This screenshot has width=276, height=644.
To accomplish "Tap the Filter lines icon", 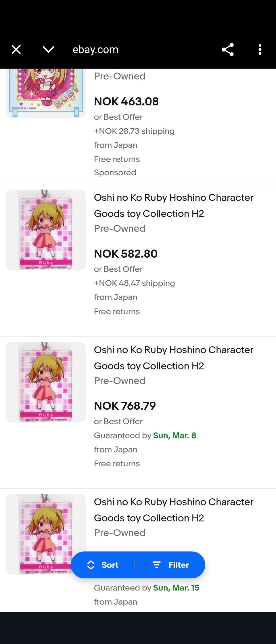I will coord(156,565).
